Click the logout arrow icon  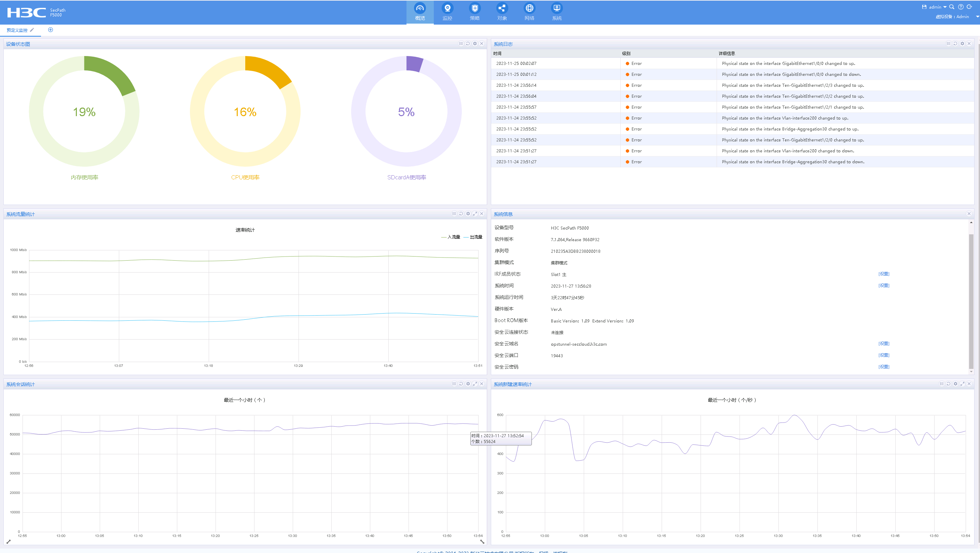click(x=969, y=7)
